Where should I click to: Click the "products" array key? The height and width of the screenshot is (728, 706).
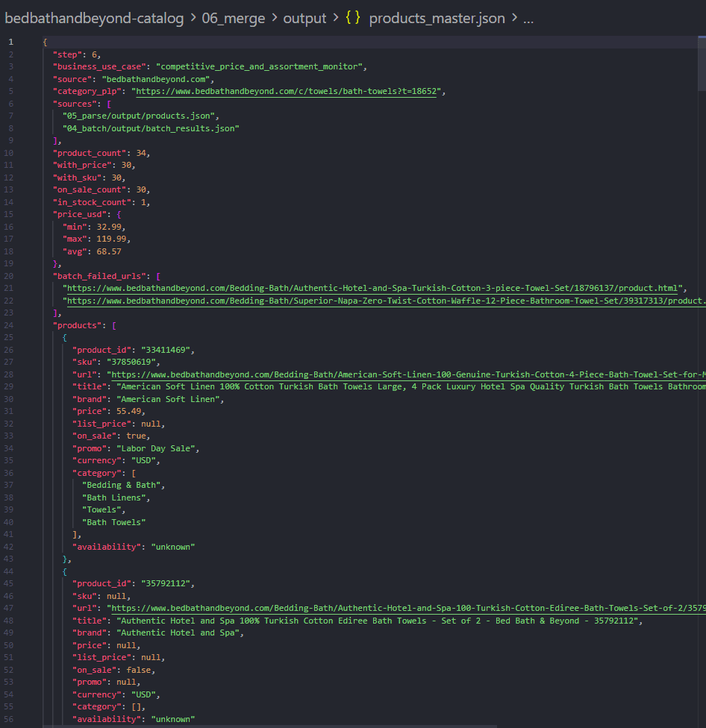tap(77, 325)
